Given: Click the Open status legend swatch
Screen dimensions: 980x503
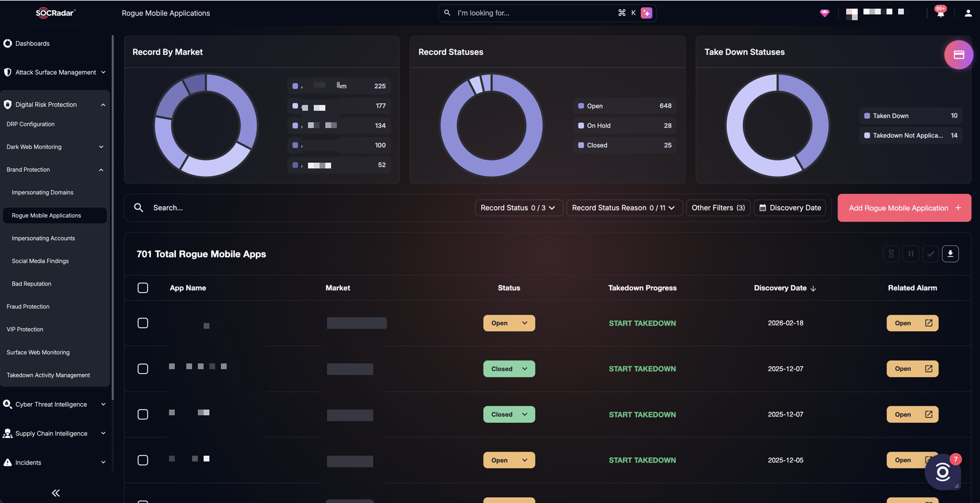Looking at the screenshot, I should coord(581,106).
